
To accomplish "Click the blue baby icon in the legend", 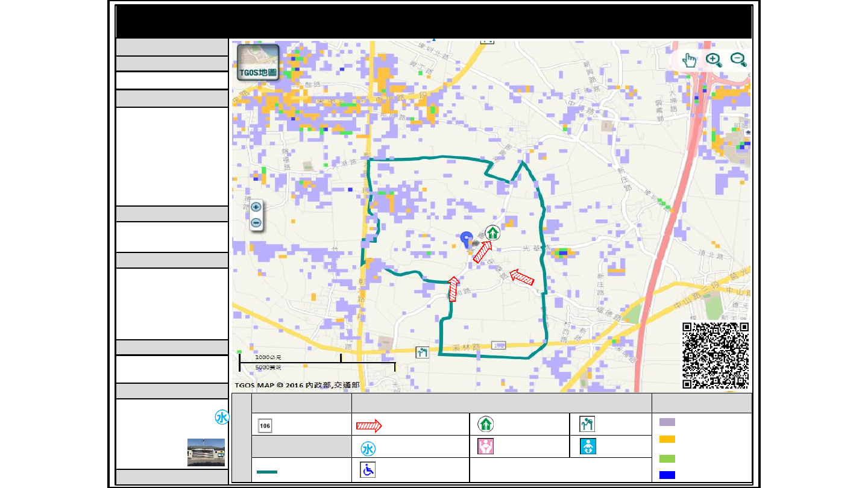I will pos(587,446).
